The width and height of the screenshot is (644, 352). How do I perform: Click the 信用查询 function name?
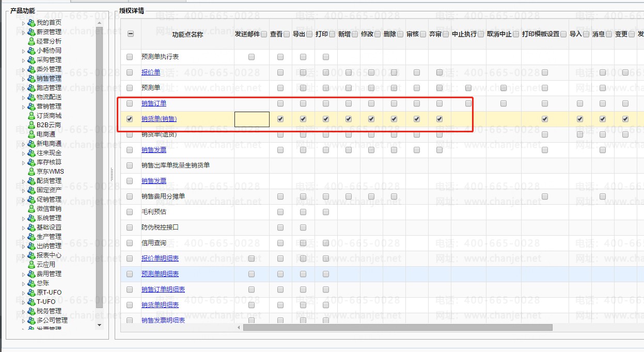click(x=154, y=243)
